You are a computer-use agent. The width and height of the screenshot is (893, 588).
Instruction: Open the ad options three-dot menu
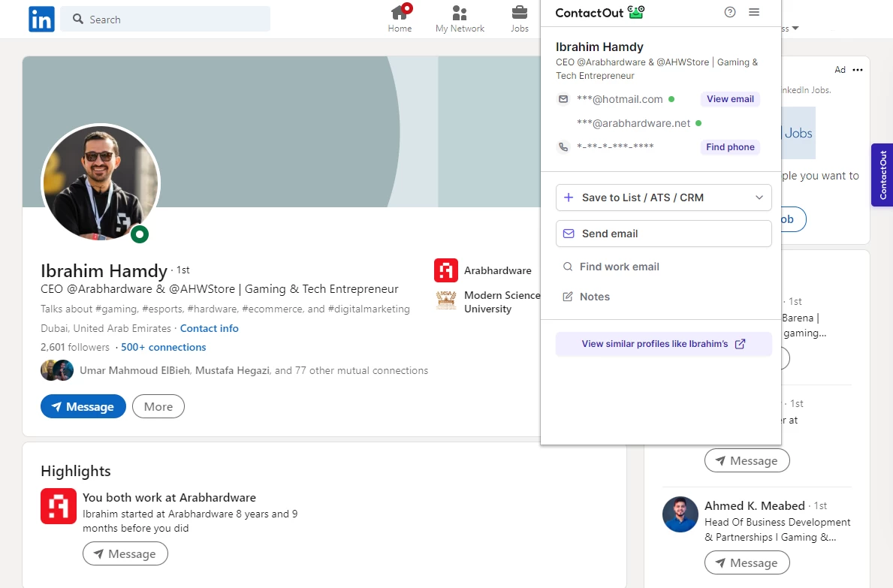[x=858, y=69]
